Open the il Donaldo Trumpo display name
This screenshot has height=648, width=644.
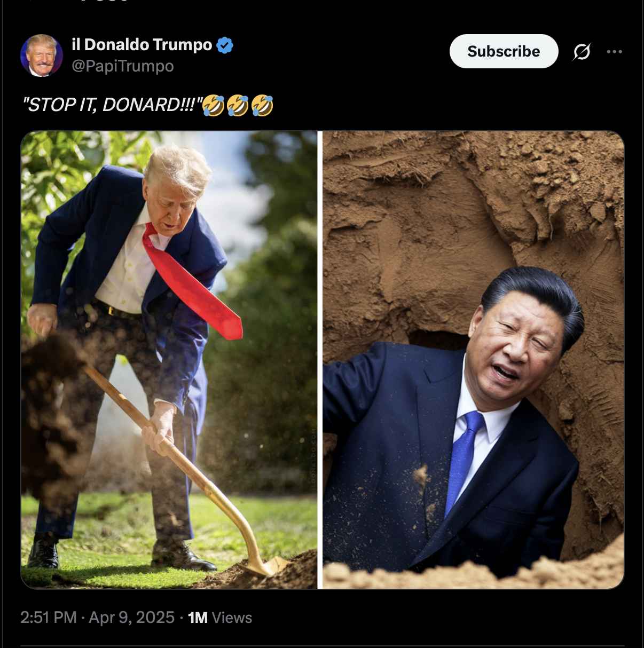coord(142,45)
